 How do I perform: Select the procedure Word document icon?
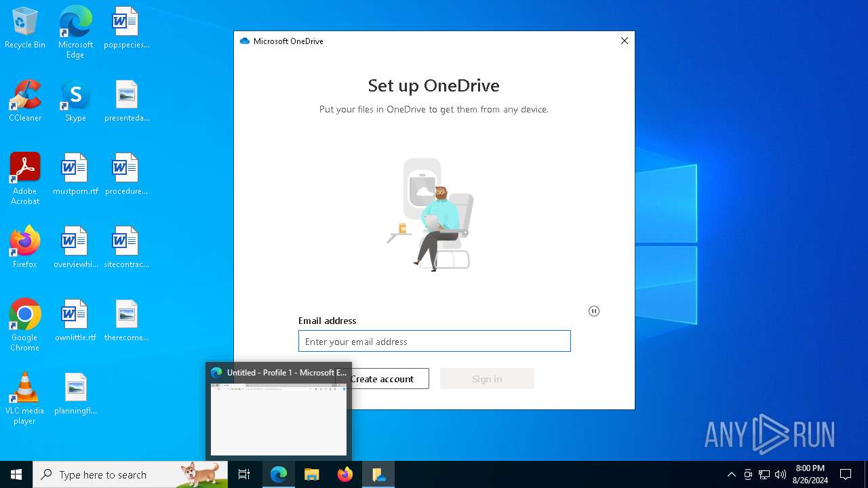[126, 175]
